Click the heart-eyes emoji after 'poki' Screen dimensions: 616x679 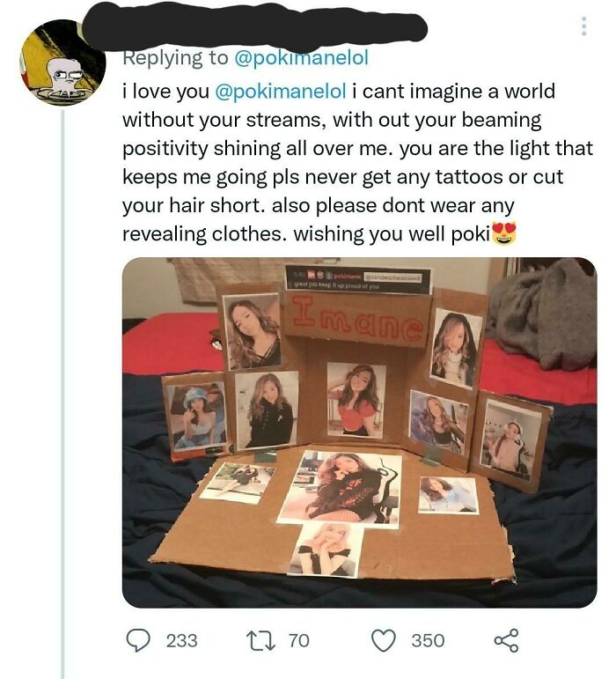[x=504, y=235]
